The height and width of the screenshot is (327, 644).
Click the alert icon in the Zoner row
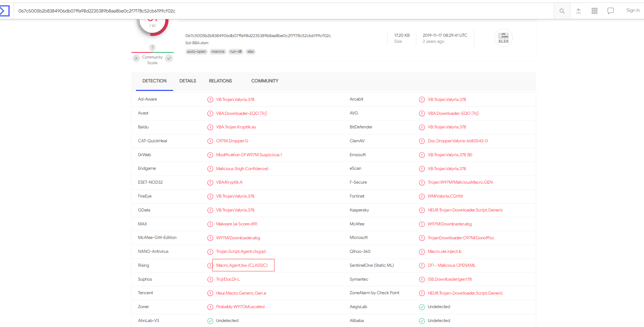coord(210,307)
